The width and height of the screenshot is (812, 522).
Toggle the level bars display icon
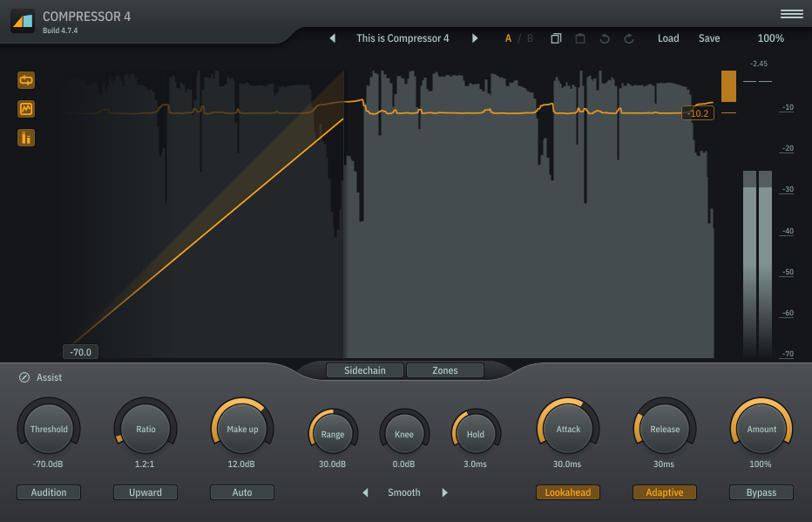tap(26, 138)
